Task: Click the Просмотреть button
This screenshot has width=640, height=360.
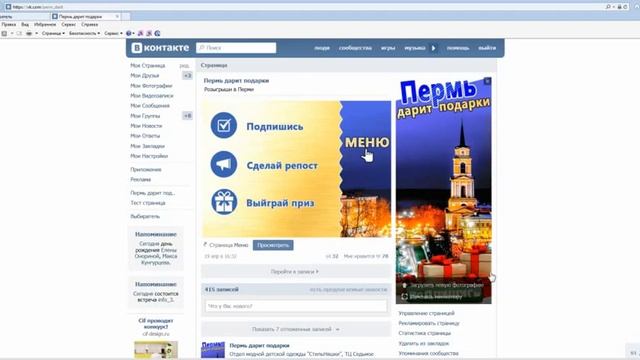Action: tap(273, 245)
